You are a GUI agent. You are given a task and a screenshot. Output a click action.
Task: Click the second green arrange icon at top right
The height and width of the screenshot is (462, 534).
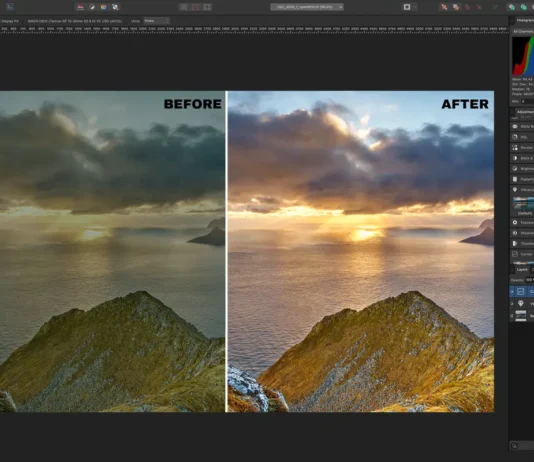[523, 7]
